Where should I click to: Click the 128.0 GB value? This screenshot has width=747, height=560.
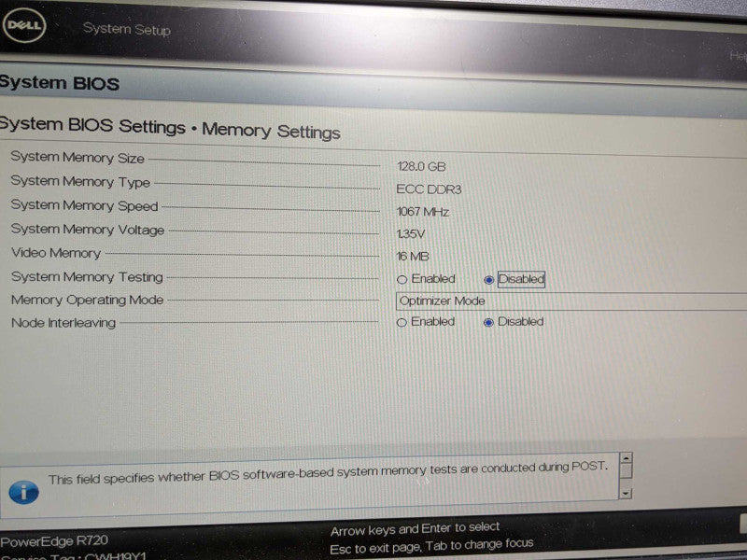(x=421, y=167)
